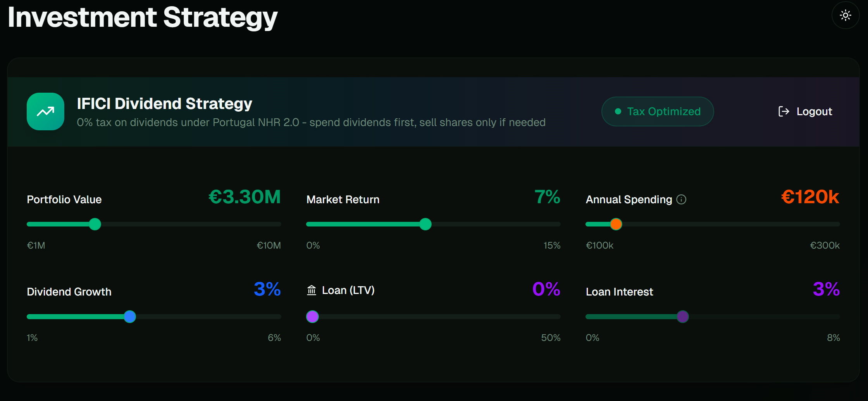Screen dimensions: 868x401
Task: Click the Loan (LTV) purple slider handle
Action: click(x=312, y=316)
